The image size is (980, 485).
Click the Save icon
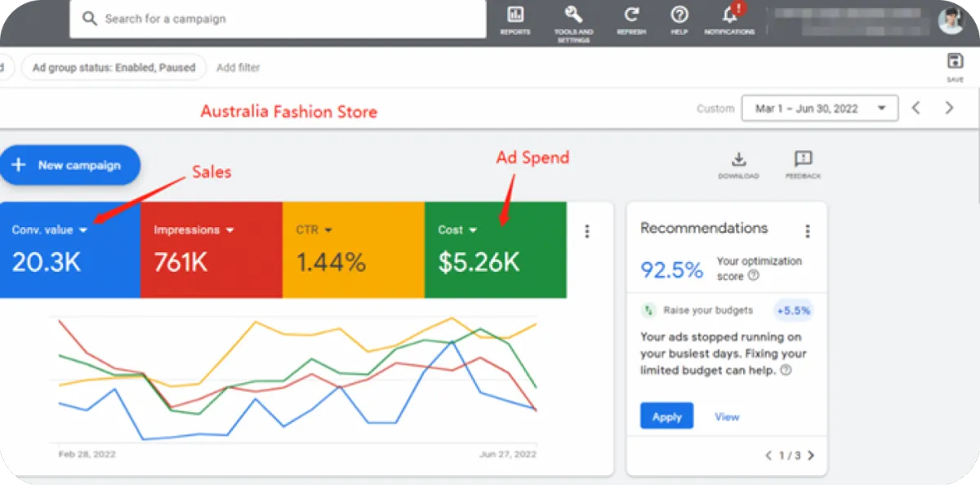[x=955, y=61]
